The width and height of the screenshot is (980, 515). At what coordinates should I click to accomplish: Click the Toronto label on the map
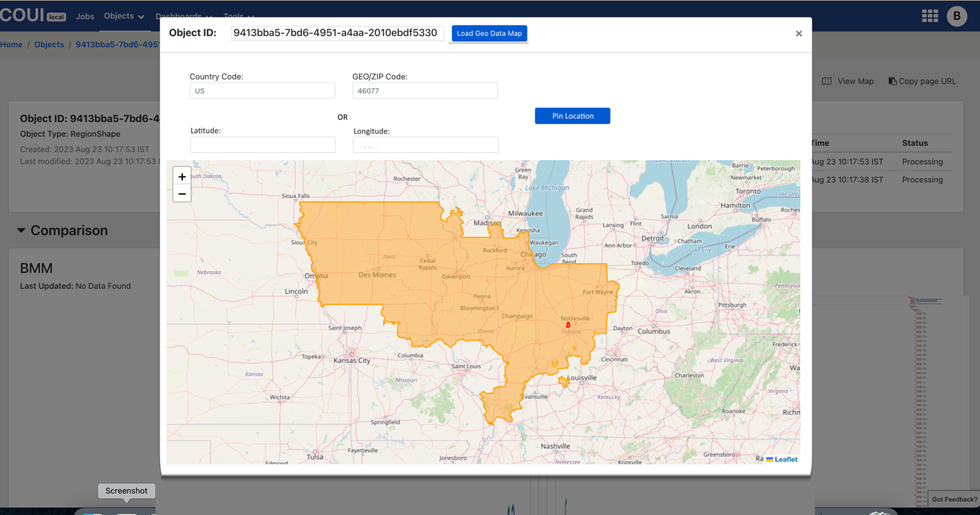tap(748, 191)
